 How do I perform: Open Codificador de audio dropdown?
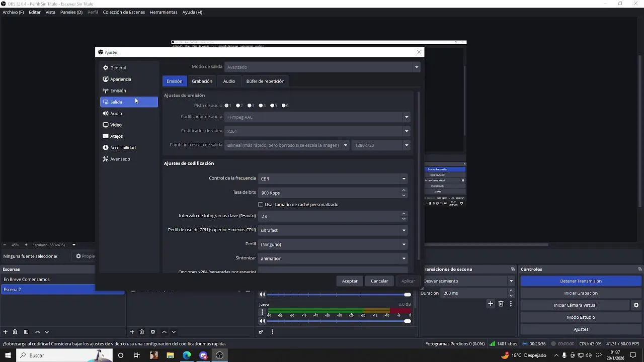tap(317, 117)
